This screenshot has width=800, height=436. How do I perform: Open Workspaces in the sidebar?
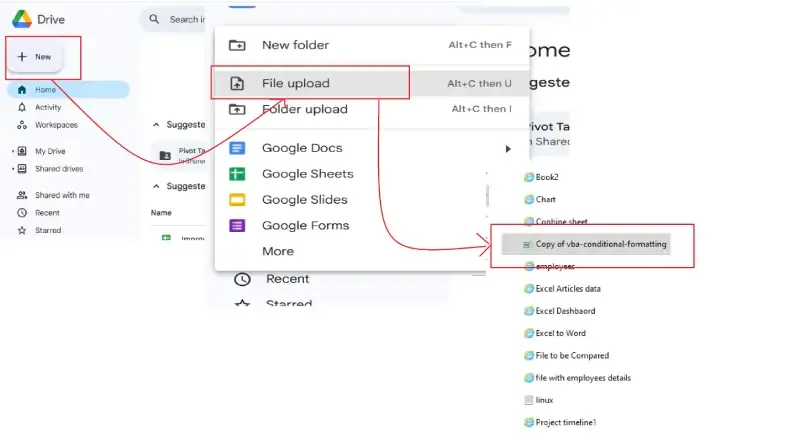(56, 125)
